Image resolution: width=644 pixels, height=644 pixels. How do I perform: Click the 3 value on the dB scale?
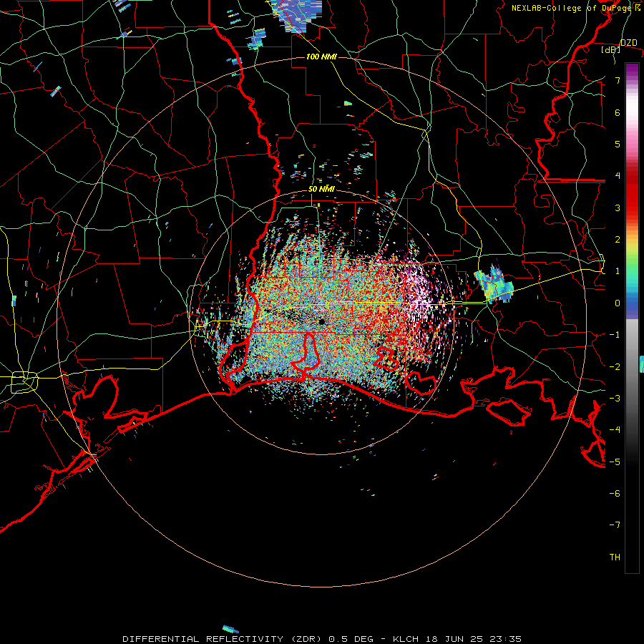pos(618,208)
